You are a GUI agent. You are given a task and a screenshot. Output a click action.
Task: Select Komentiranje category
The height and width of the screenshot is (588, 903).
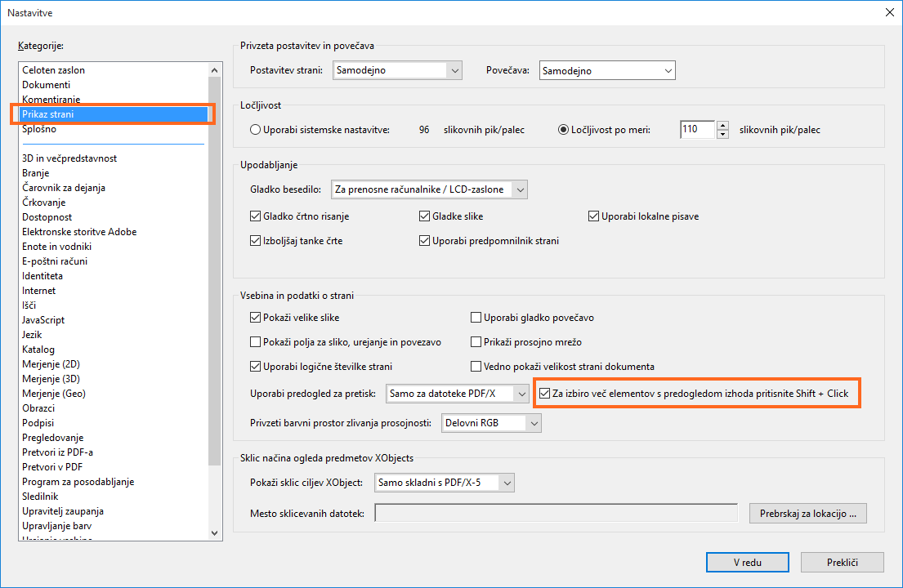click(51, 100)
